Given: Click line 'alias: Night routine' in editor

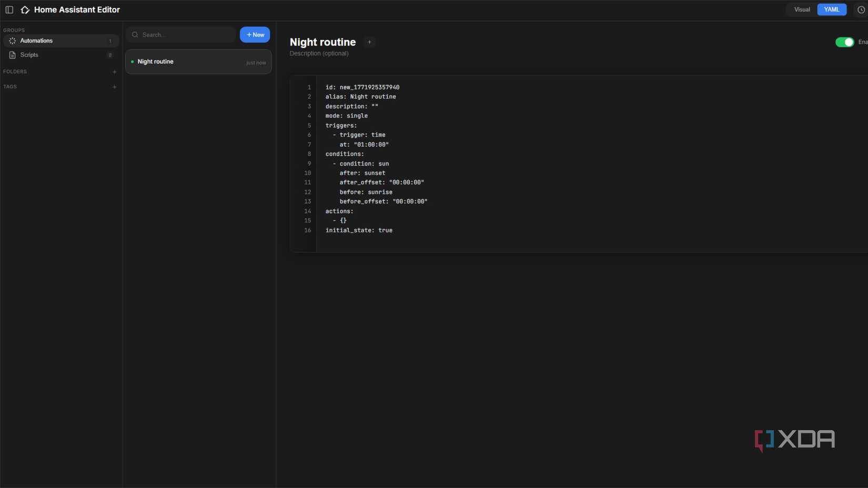Looking at the screenshot, I should click(x=360, y=97).
